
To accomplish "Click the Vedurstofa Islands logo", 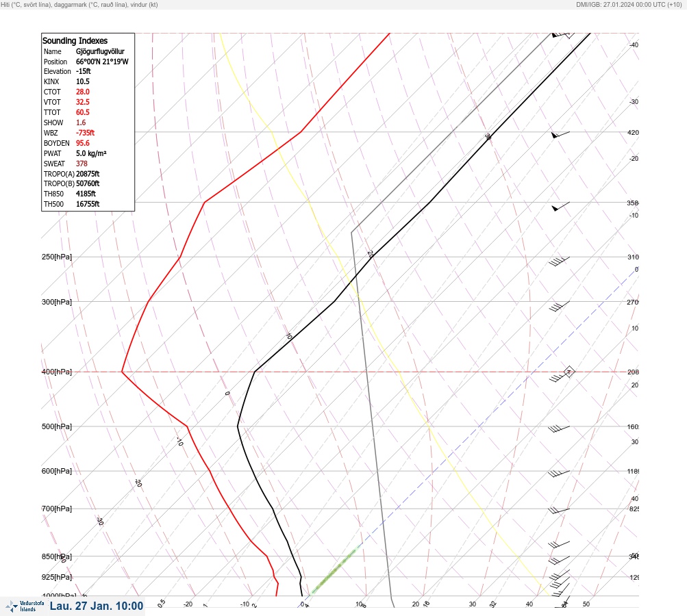I will [x=25, y=606].
